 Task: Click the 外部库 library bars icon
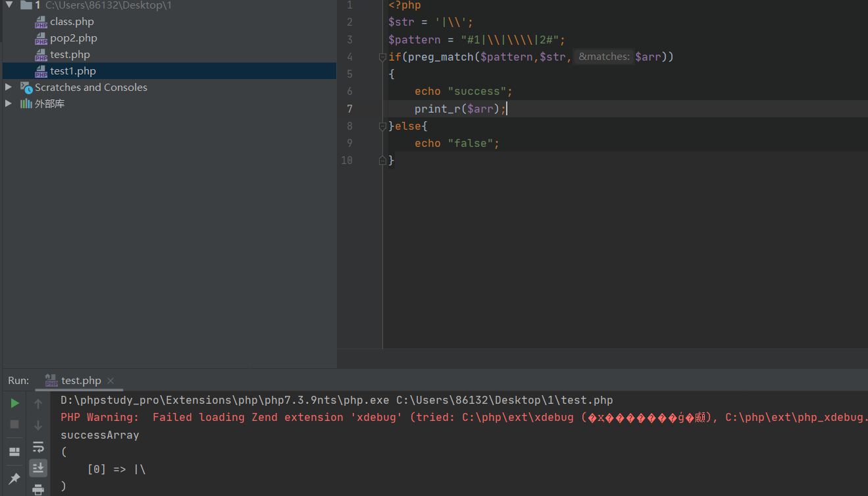click(x=26, y=103)
